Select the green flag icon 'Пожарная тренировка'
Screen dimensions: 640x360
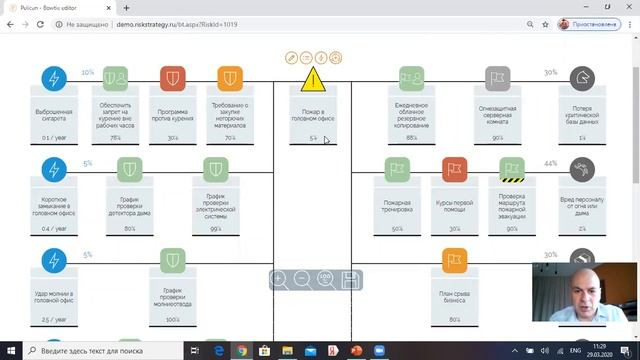(397, 169)
